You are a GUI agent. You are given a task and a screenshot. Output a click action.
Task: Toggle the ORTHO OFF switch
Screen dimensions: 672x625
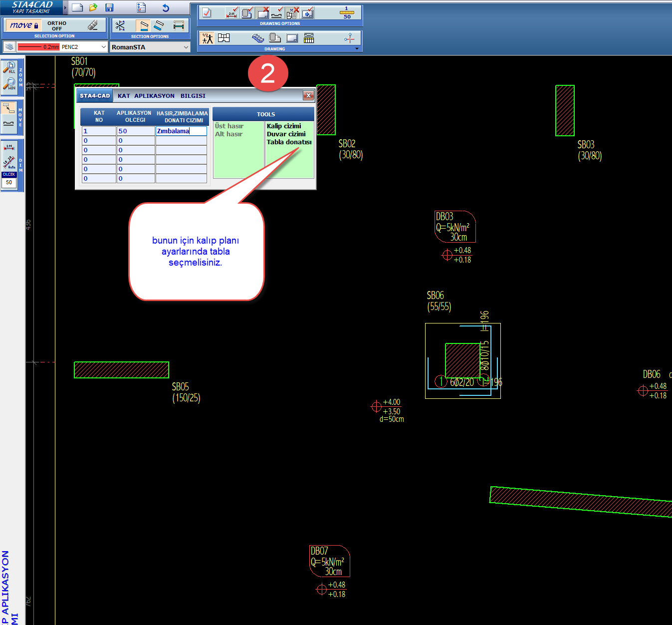coord(57,26)
